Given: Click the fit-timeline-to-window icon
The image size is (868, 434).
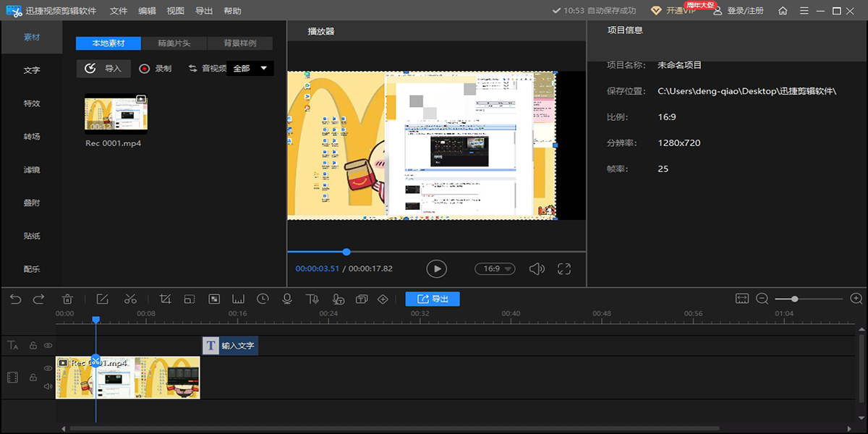Looking at the screenshot, I should coord(741,299).
